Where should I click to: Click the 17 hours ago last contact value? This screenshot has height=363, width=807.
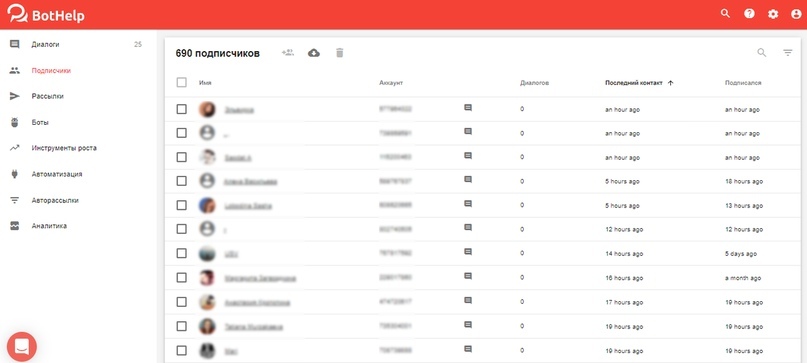(624, 302)
